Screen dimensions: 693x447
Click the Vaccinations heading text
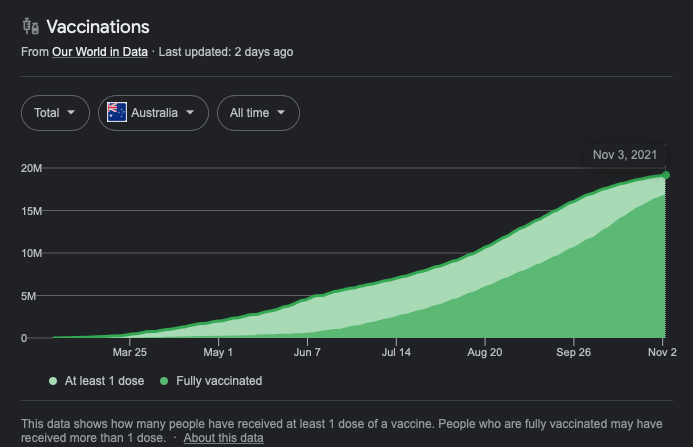[98, 27]
